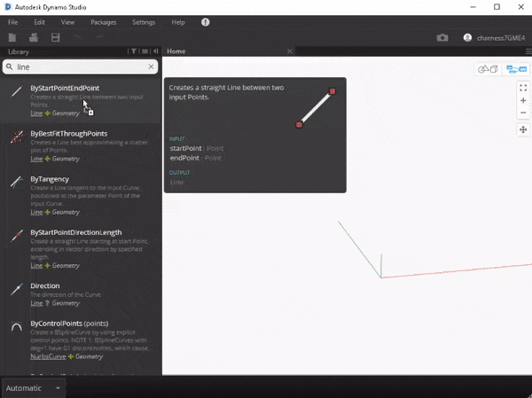532x398 pixels.
Task: Close the Home workspace tab
Action: (x=289, y=51)
